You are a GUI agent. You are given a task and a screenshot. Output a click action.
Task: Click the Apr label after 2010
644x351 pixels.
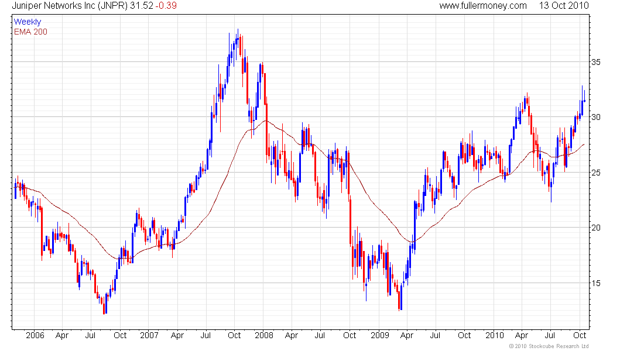(x=522, y=335)
